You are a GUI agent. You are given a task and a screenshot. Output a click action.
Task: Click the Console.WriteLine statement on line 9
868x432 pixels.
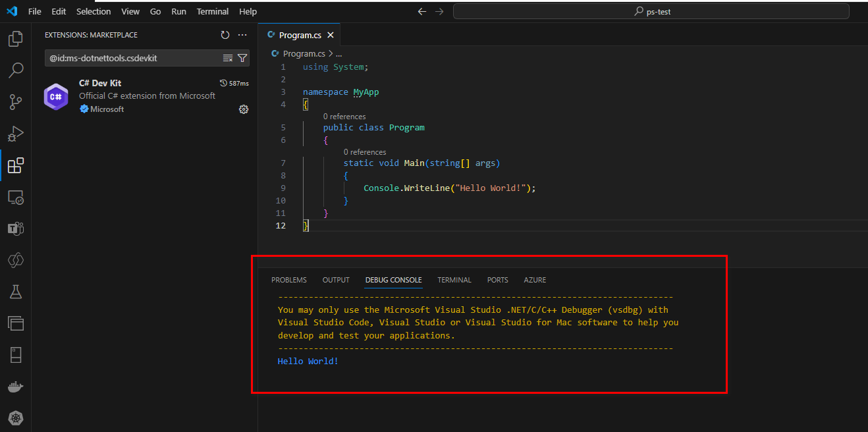pos(450,188)
